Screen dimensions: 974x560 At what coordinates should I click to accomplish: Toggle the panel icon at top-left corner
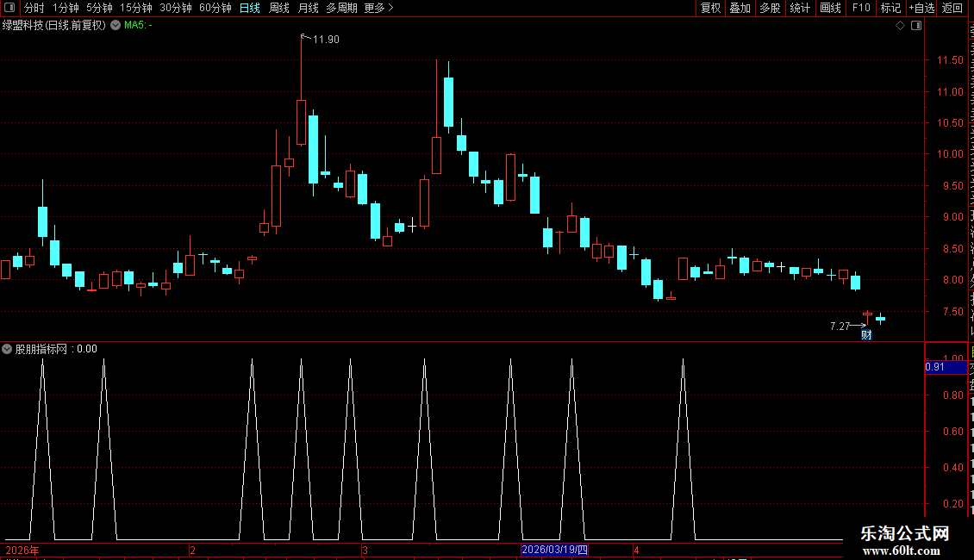(x=9, y=8)
